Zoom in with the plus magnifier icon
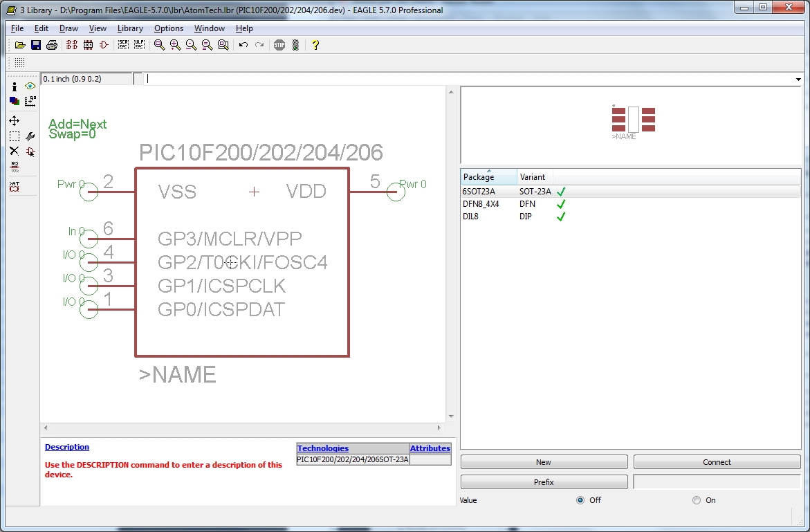Viewport: 810px width, 532px height. (176, 45)
